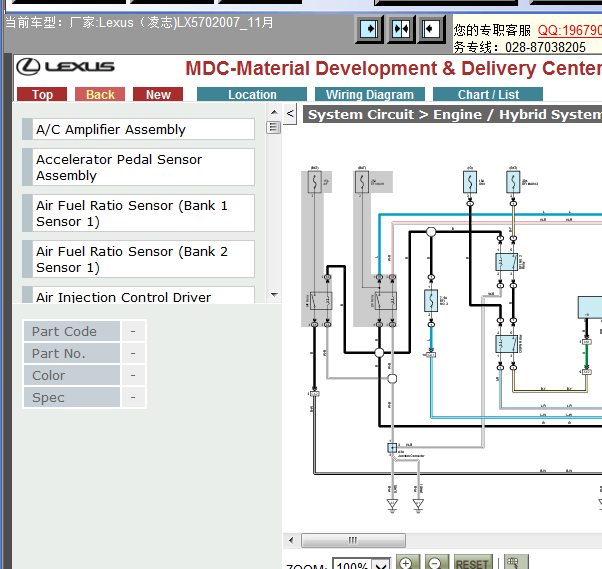Select Accelerator Pedal Sensor Assembly
Viewport: 602px width, 569px height.
coord(138,167)
